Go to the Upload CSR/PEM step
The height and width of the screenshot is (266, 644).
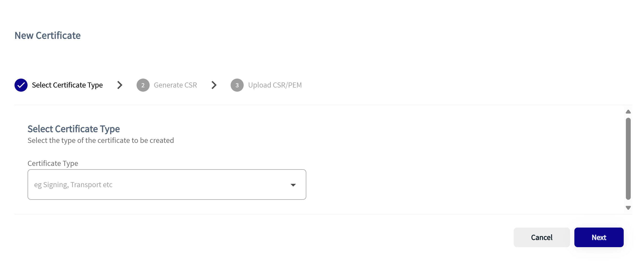click(x=275, y=85)
